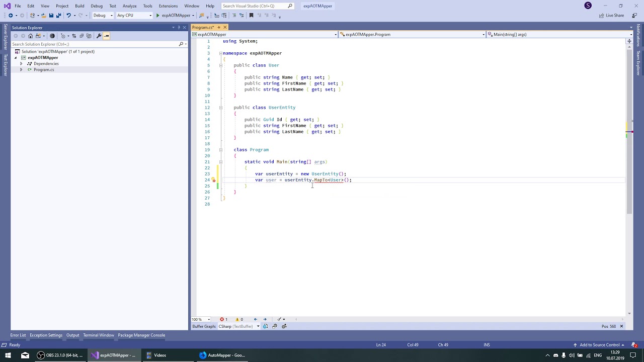Open the Main(string[] args) member dropdown

(x=559, y=35)
